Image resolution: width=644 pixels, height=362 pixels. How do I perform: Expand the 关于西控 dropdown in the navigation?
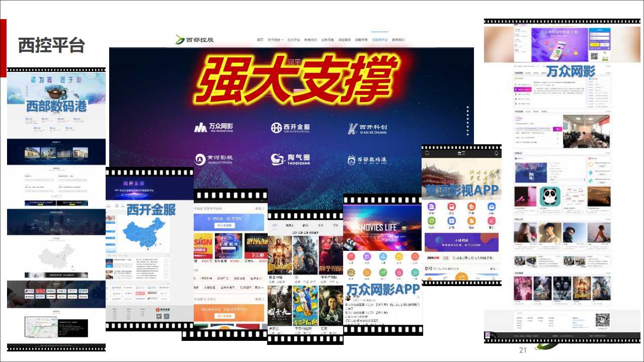[x=275, y=40]
